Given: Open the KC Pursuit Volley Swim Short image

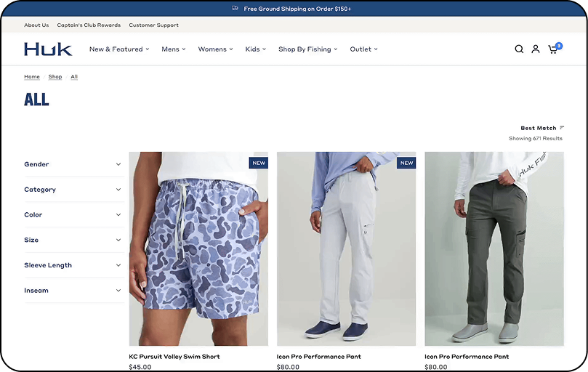Looking at the screenshot, I should [x=198, y=248].
